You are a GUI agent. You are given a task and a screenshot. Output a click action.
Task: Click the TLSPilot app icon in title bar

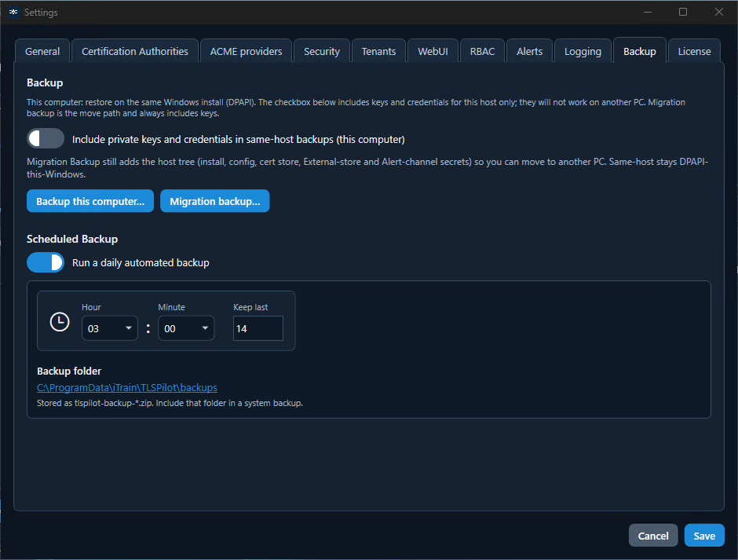(13, 12)
